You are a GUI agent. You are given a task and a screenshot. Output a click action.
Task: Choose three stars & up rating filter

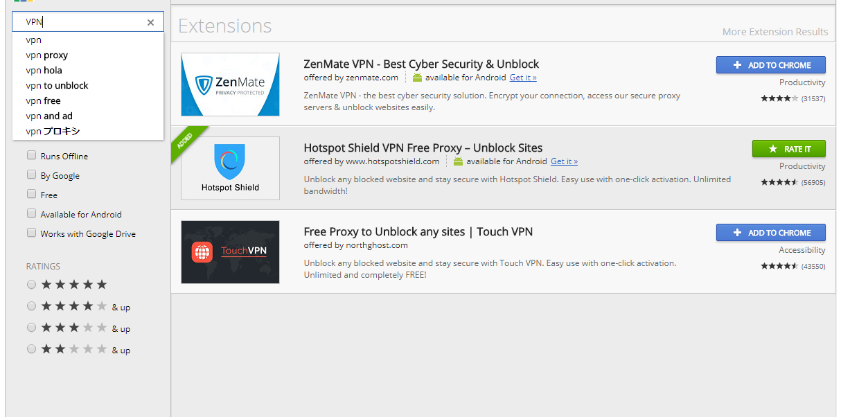(31, 328)
